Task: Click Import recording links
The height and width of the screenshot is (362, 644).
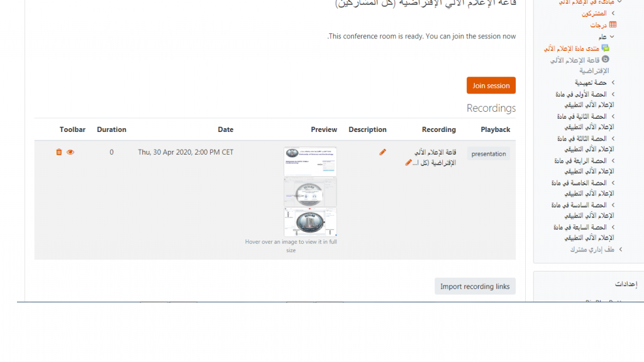Action: point(475,287)
